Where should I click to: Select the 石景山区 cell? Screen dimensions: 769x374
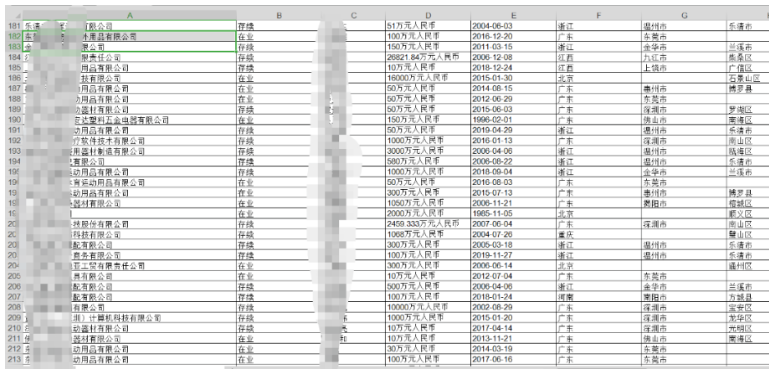pos(747,78)
